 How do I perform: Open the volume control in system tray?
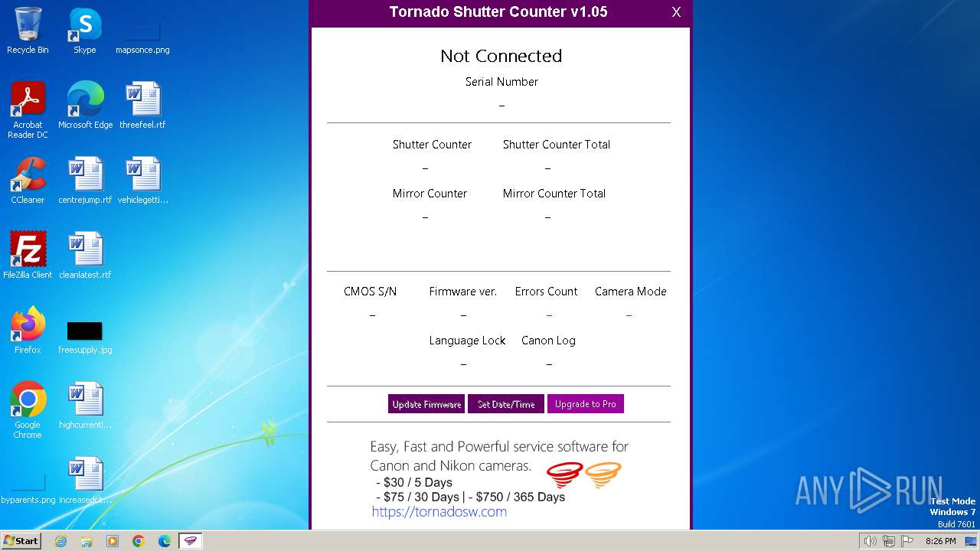click(870, 541)
